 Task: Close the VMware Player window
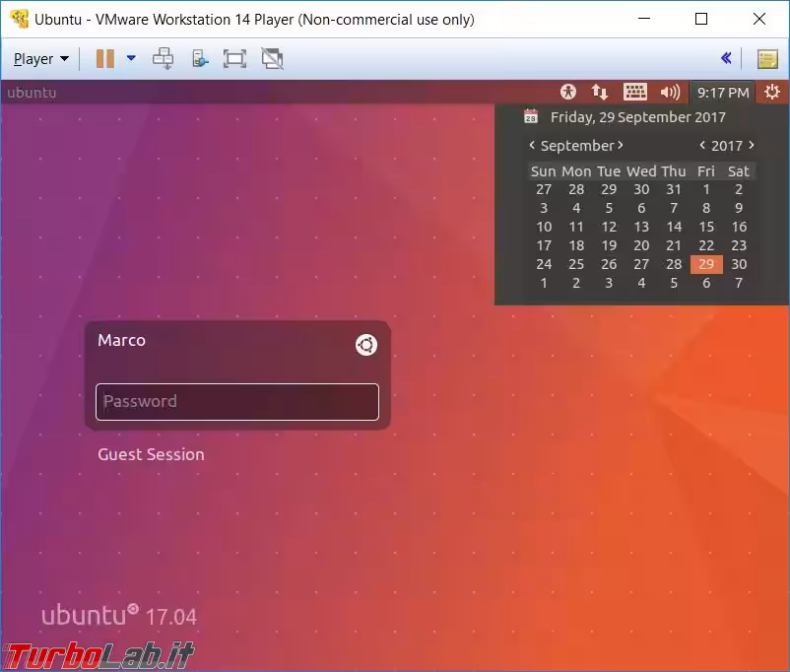coord(758,19)
